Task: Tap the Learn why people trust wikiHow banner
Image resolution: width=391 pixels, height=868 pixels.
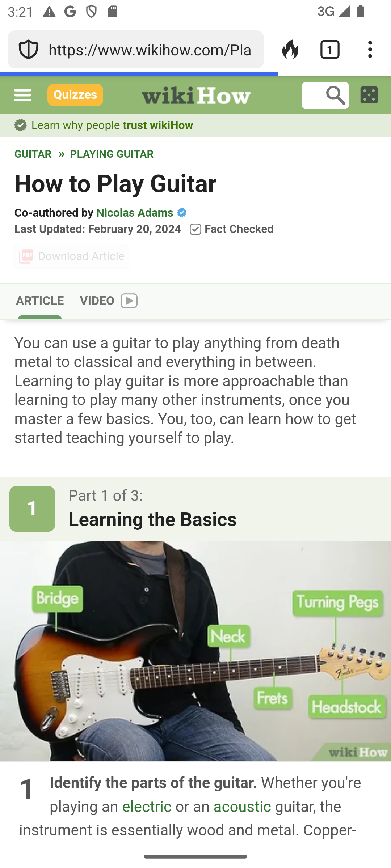Action: point(104,125)
